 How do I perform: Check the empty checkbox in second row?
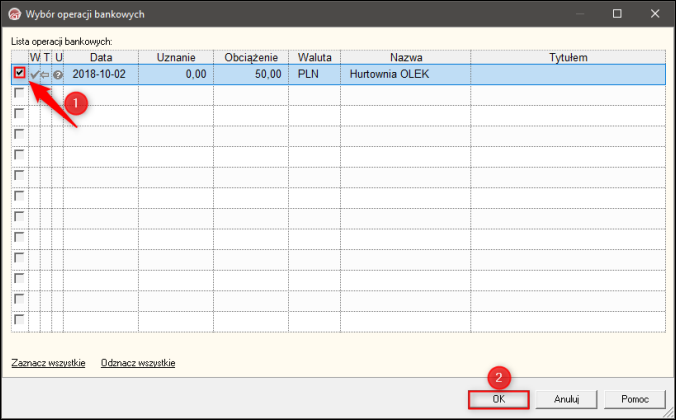[x=19, y=93]
